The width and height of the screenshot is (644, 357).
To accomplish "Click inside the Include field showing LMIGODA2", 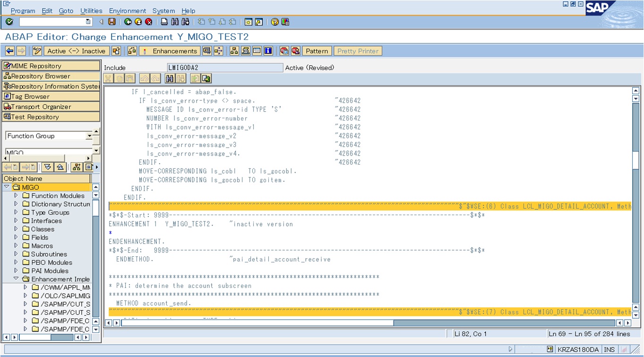I will click(224, 67).
